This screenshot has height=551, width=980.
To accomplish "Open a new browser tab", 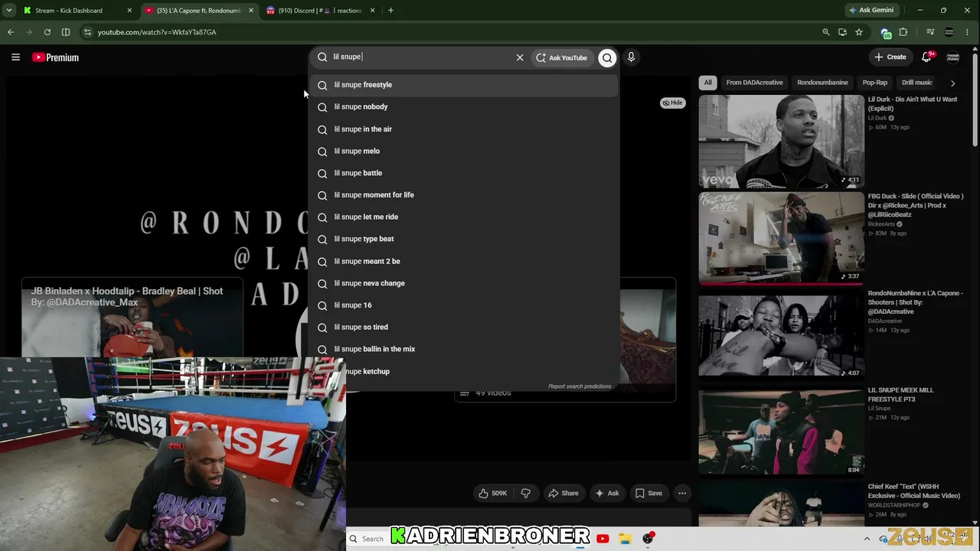I will [390, 11].
